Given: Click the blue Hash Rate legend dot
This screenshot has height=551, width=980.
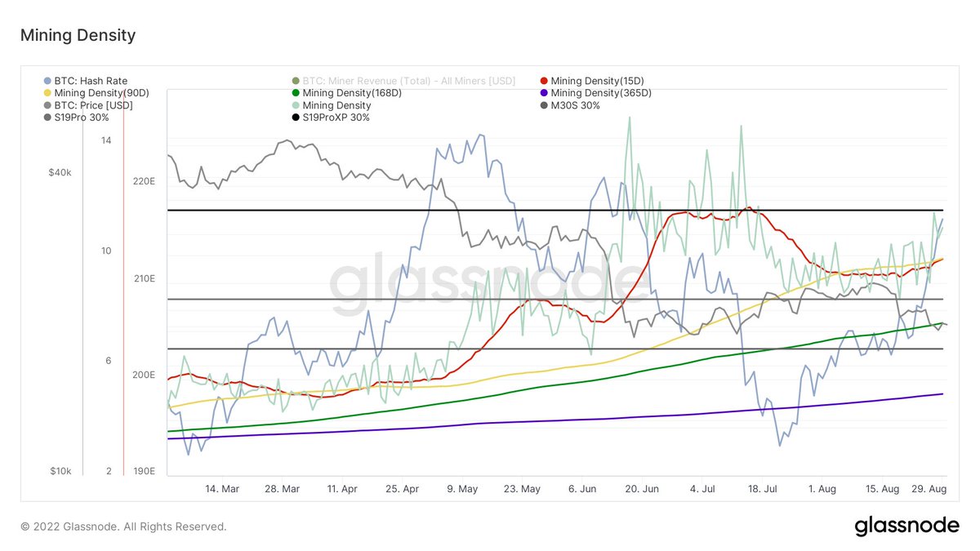Looking at the screenshot, I should 47,81.
